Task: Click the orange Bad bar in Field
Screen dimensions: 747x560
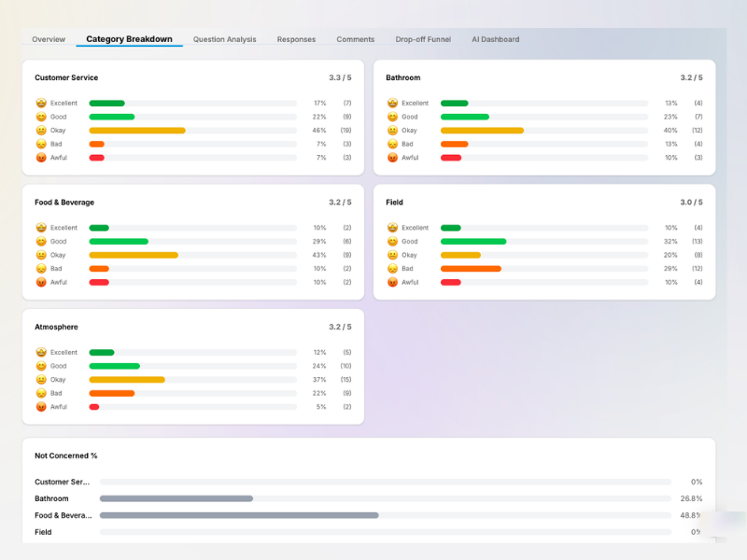Action: 471,269
